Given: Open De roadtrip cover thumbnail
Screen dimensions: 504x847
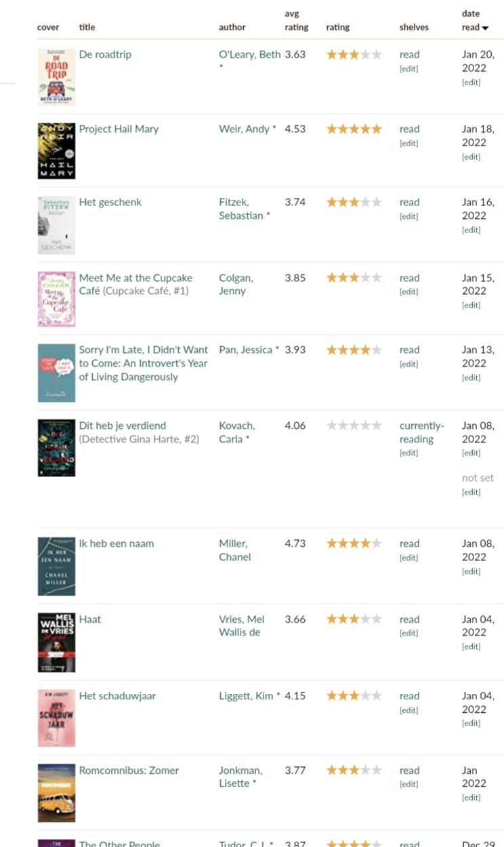Looking at the screenshot, I should coord(56,77).
